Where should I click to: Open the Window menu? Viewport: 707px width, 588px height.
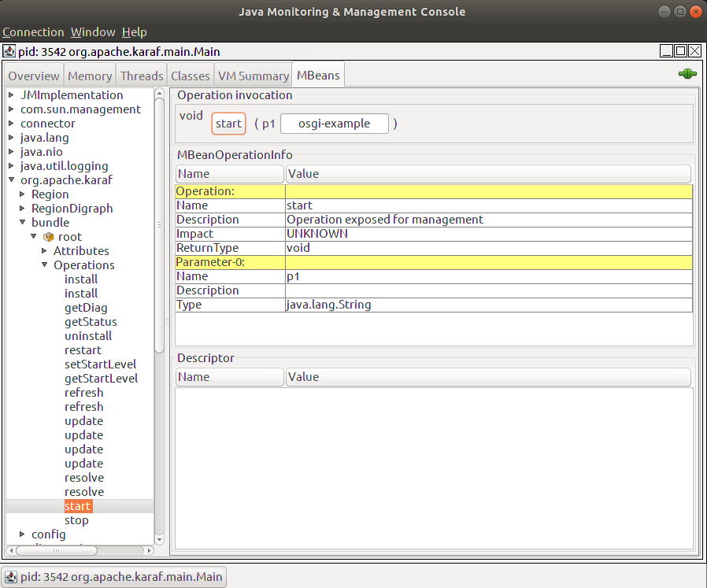click(x=93, y=32)
